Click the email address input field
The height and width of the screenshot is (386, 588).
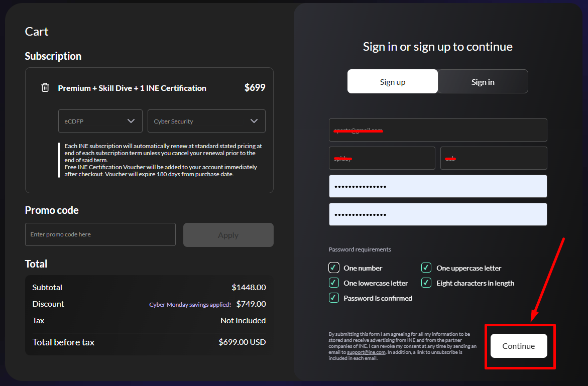pos(438,130)
